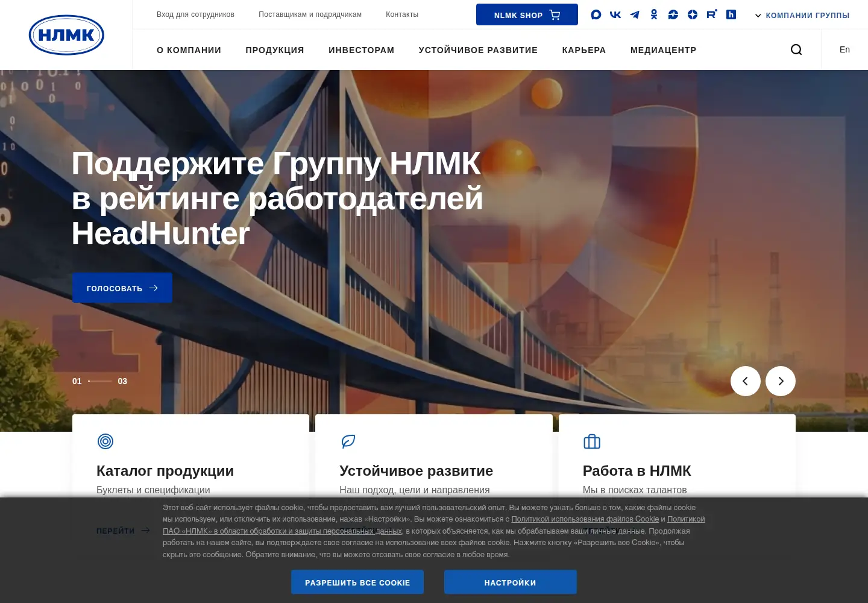Image resolution: width=868 pixels, height=603 pixels.
Task: Open the Устойчивое развитие card title
Action: point(416,470)
